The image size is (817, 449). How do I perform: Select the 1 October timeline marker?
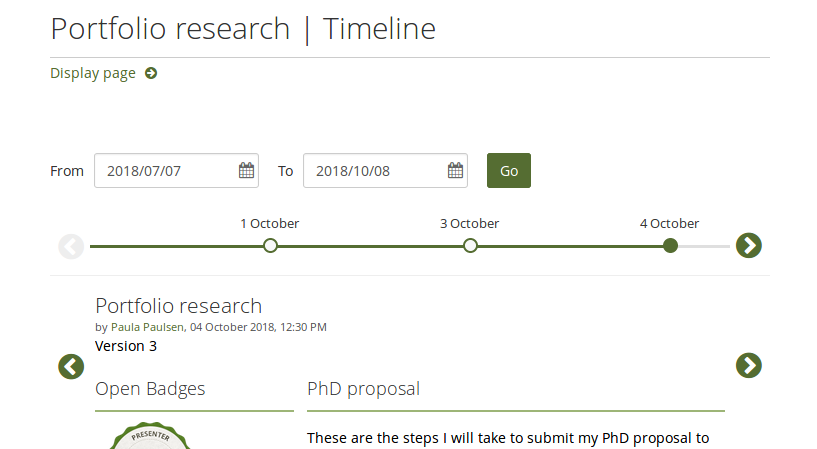tap(270, 246)
